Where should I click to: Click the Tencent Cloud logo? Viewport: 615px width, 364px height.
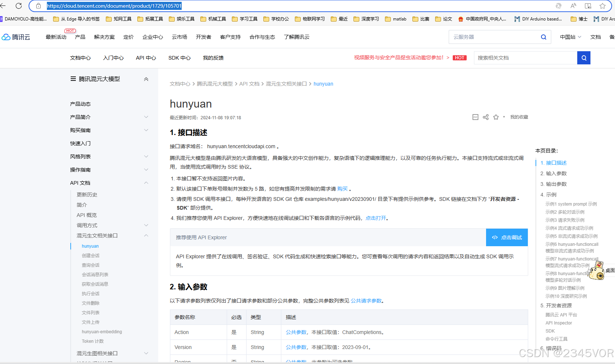pyautogui.click(x=16, y=37)
